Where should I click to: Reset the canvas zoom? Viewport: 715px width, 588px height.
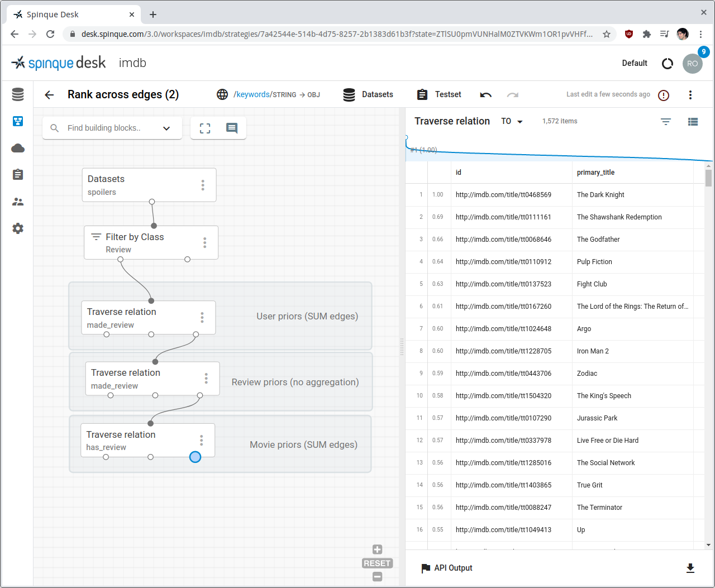point(378,563)
